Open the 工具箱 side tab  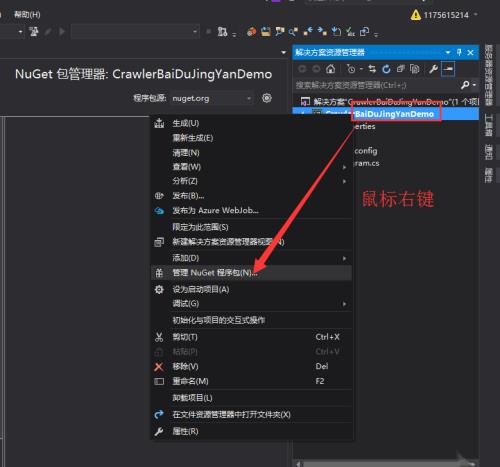click(488, 125)
